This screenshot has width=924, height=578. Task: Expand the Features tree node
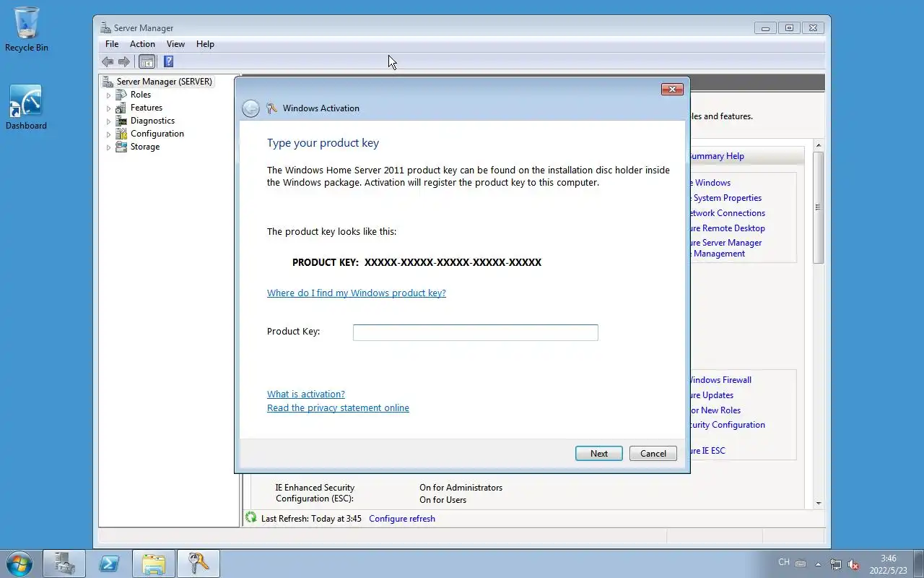pyautogui.click(x=108, y=108)
